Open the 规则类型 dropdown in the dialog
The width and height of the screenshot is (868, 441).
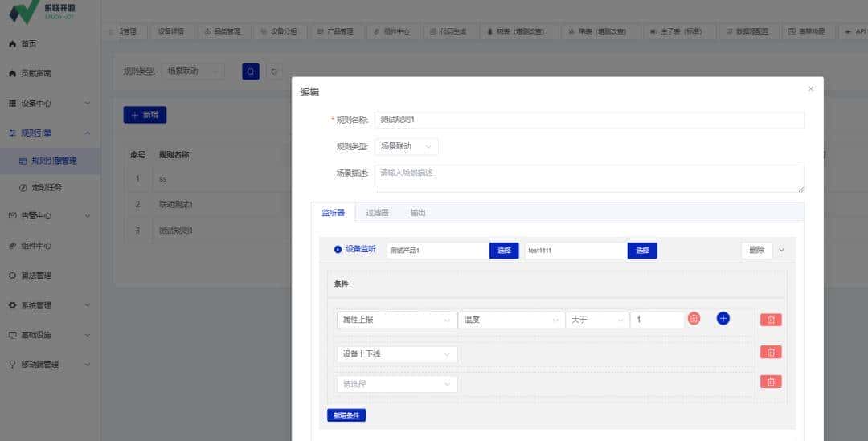tap(407, 147)
